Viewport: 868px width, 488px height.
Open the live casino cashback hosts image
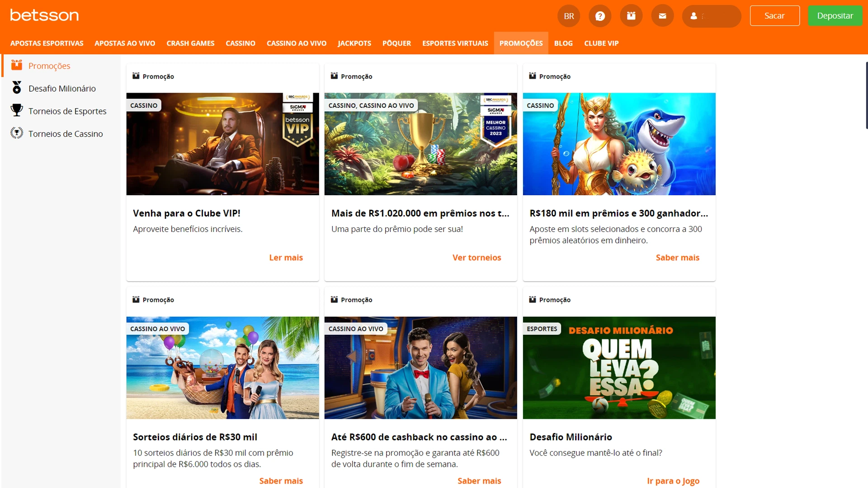click(x=420, y=368)
